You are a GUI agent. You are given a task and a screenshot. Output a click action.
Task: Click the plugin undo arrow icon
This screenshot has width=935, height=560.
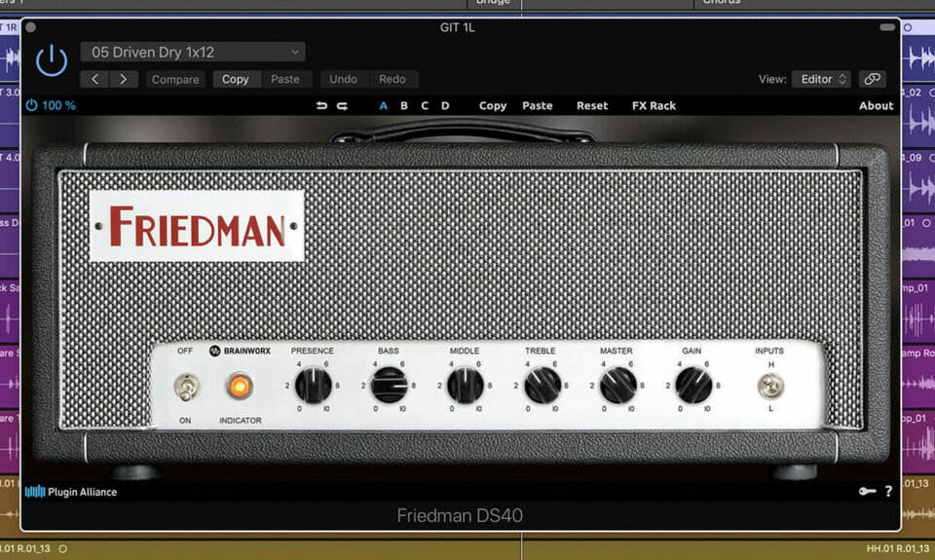click(322, 106)
